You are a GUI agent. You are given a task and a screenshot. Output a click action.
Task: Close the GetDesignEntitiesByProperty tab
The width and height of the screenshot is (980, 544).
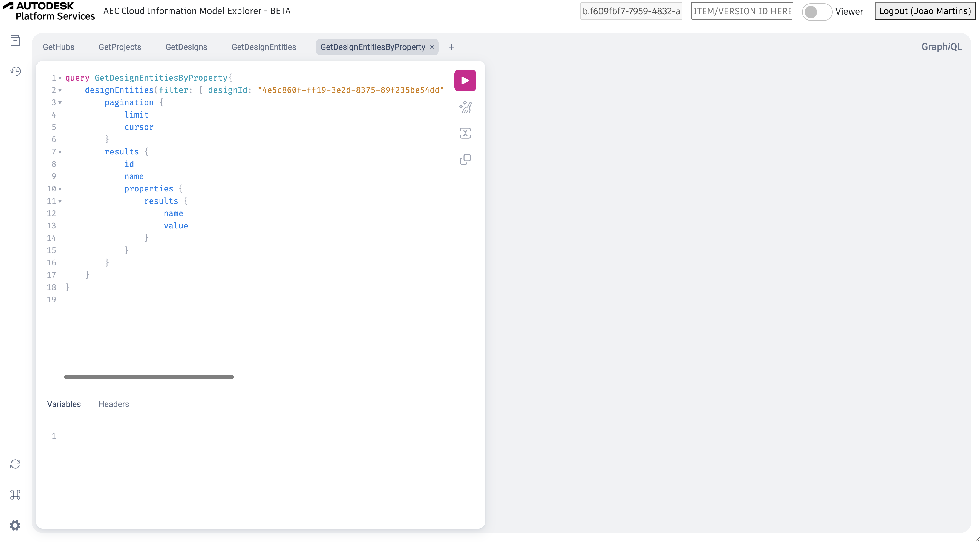432,47
